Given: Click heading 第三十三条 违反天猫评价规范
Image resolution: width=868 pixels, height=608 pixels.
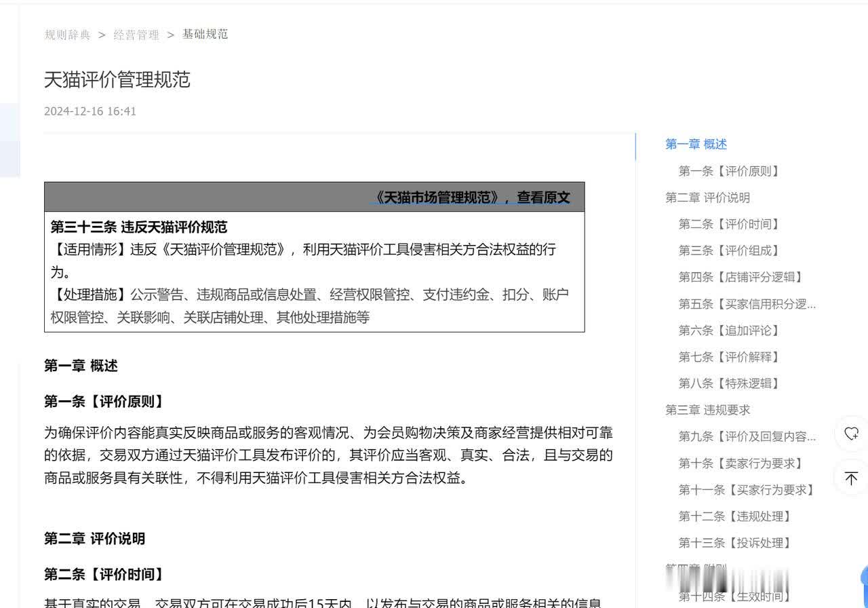Looking at the screenshot, I should tap(139, 227).
